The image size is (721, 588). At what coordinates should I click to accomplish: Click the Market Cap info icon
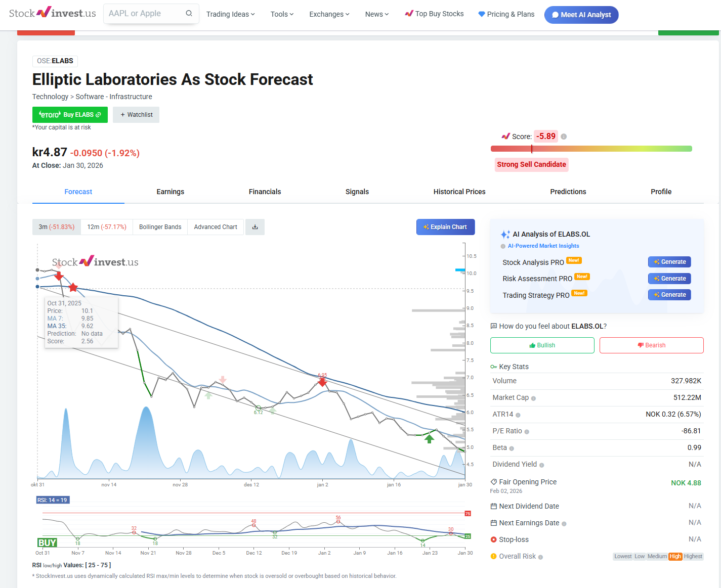pos(533,398)
